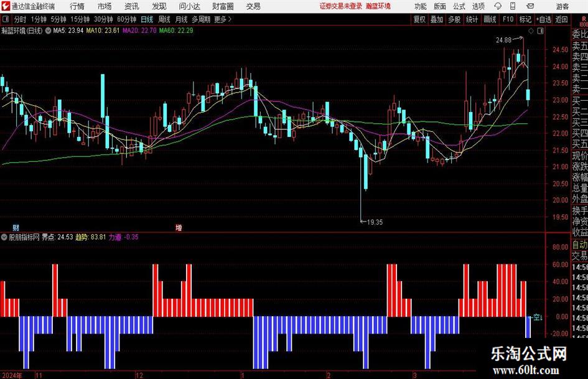The height and width of the screenshot is (379, 588).
Task: Click the 19.35 low price label
Action: [375, 222]
